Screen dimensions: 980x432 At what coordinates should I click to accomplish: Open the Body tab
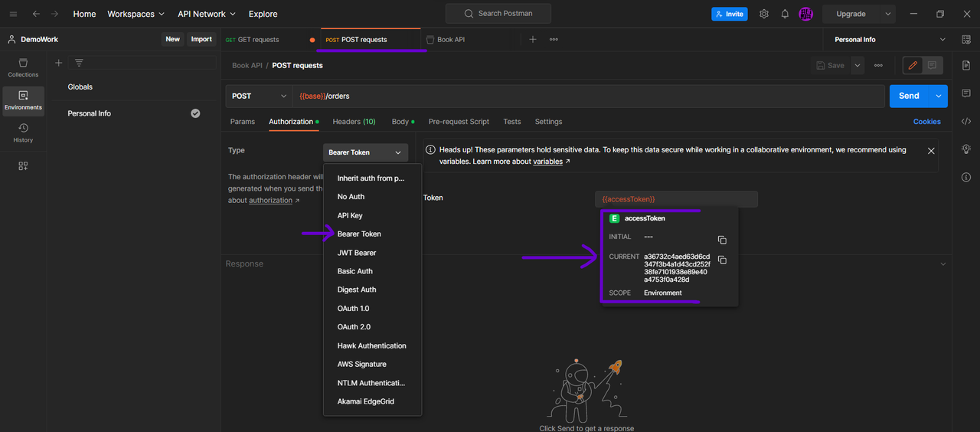[x=403, y=122]
